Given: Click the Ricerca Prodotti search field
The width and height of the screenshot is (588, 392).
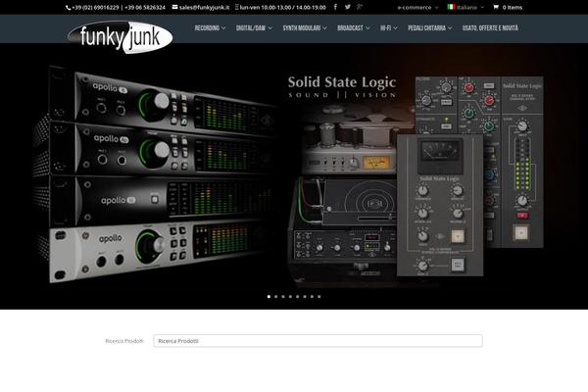Looking at the screenshot, I should pos(318,341).
